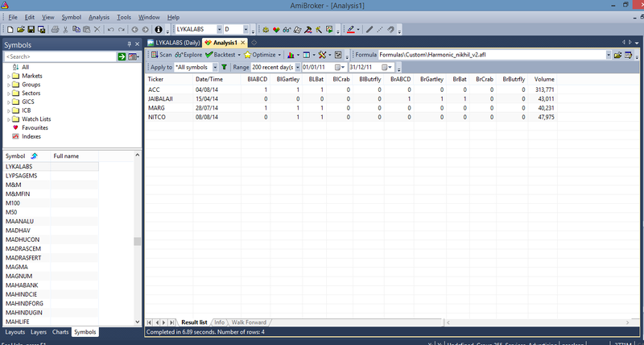The image size is (644, 345).
Task: Open the Apply to All symbols dropdown
Action: pyautogui.click(x=215, y=67)
